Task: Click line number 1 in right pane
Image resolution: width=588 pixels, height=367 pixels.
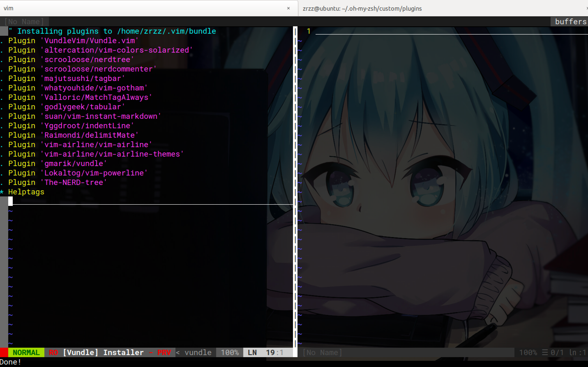Action: coord(309,31)
